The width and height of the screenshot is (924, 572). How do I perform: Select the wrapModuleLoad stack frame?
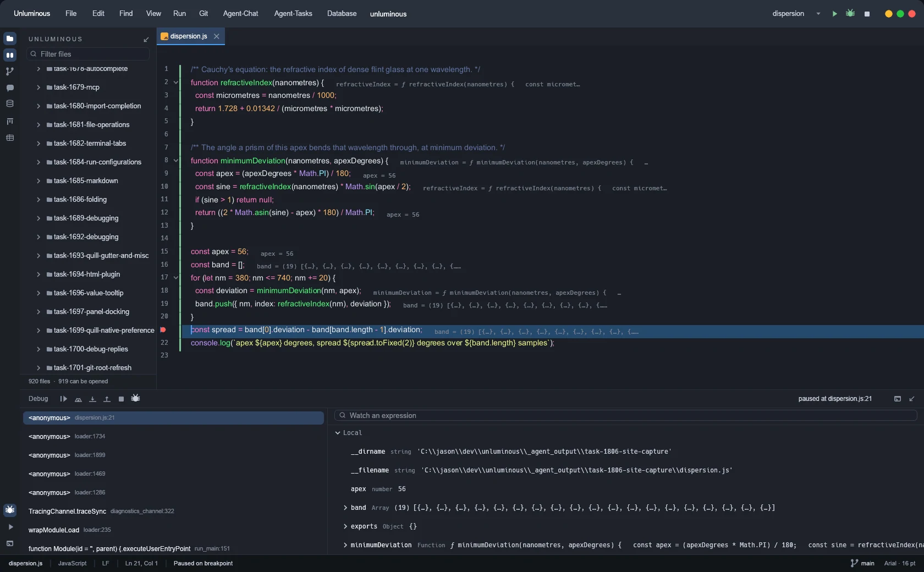pos(173,530)
